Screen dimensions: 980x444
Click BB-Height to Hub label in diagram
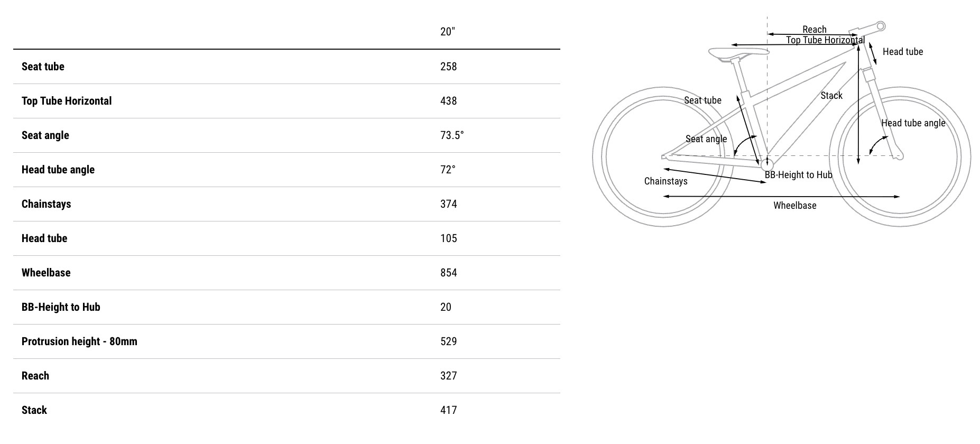pos(798,175)
